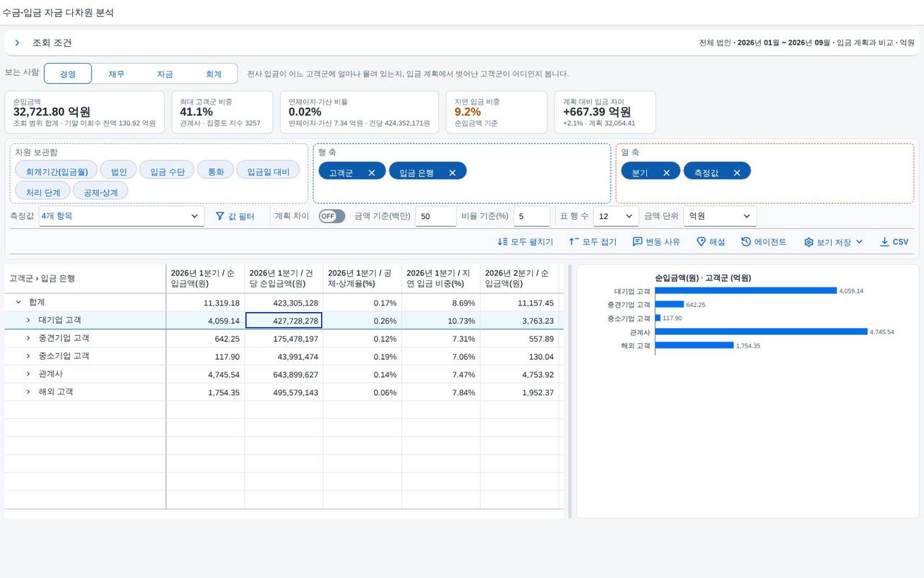Remove 입금 은행 chip from row axis
Screen dimensions: 924x578
(x=453, y=173)
